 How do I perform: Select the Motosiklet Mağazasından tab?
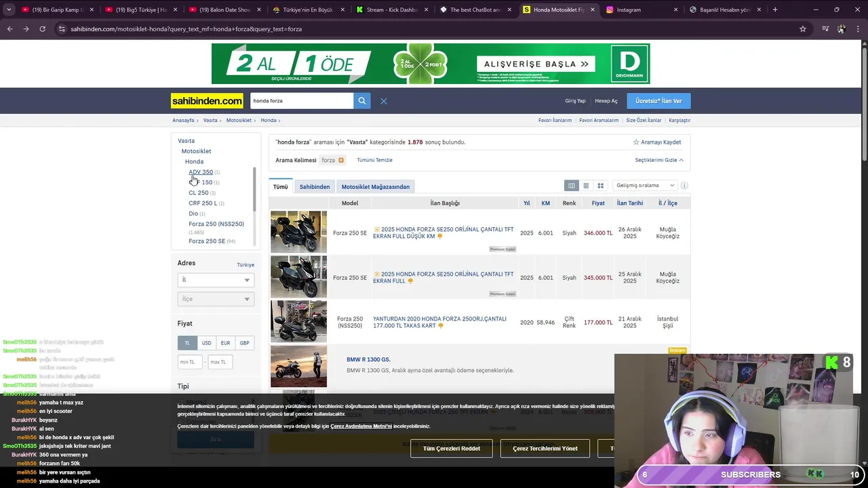click(376, 186)
